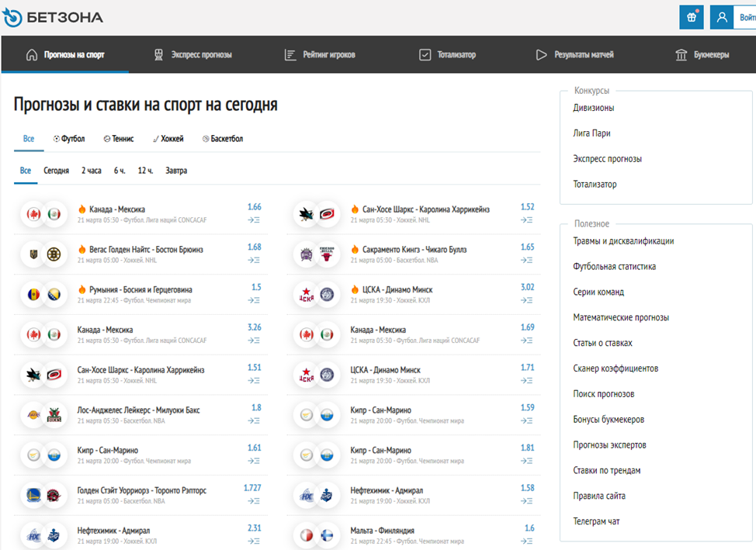
Task: Show predictions for Завтра
Action: tap(176, 171)
